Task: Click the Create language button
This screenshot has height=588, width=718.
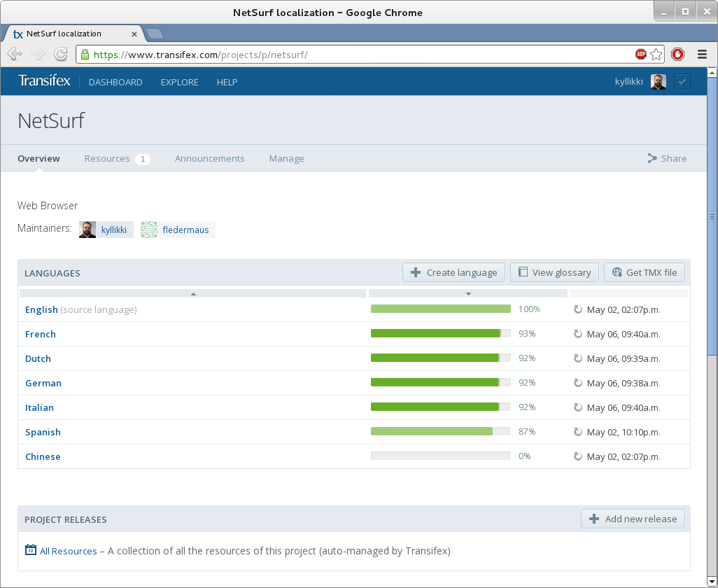Action: tap(453, 272)
